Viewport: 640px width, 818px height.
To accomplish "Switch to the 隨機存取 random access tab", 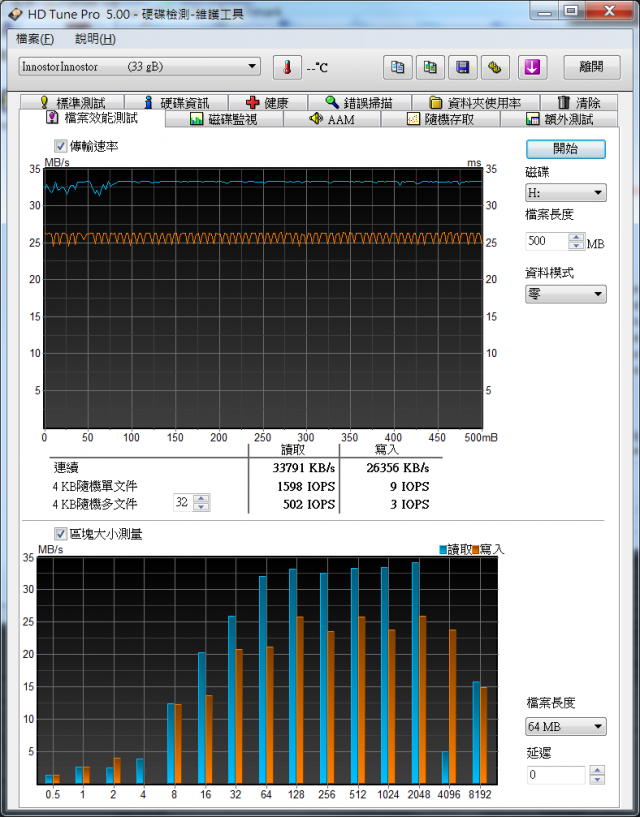I will (441, 119).
